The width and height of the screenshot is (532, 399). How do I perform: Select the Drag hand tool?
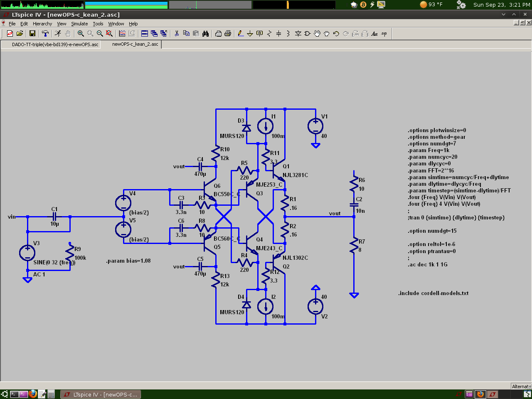327,34
